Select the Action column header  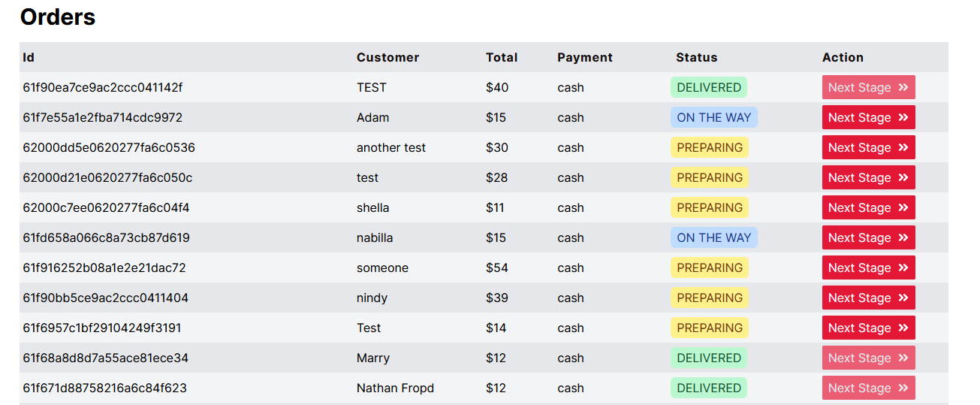pos(843,57)
